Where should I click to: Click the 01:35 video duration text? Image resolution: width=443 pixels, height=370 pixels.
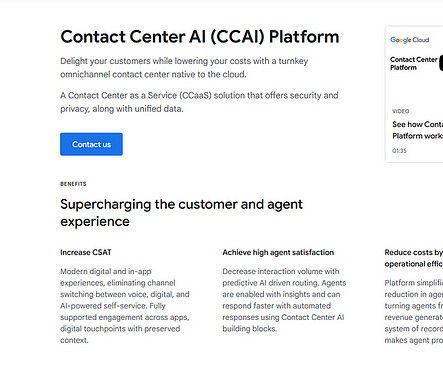[399, 151]
